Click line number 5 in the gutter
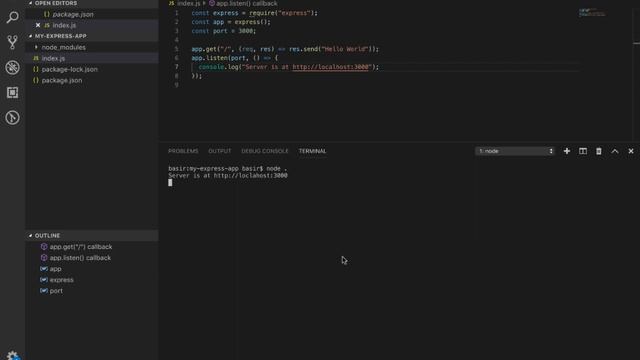 pos(176,49)
